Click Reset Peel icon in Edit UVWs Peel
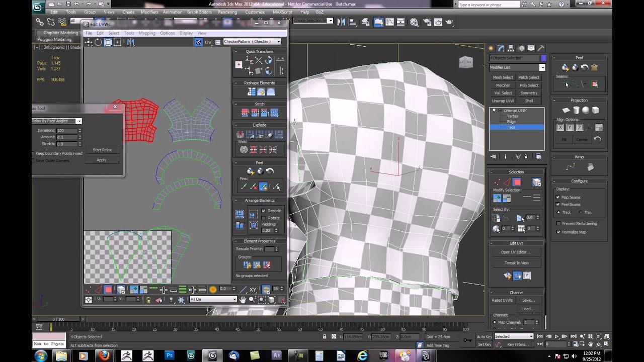The height and width of the screenshot is (362, 644). 270,171
